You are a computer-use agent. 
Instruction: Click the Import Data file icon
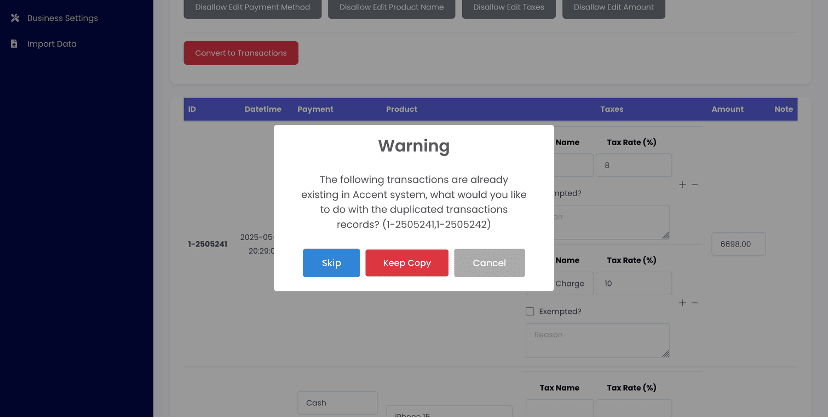[15, 44]
